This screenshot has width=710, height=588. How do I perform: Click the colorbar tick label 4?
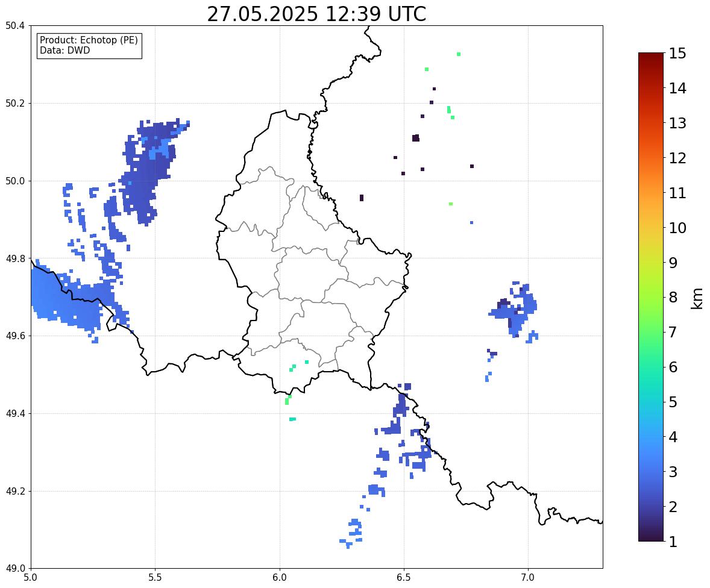pyautogui.click(x=673, y=437)
